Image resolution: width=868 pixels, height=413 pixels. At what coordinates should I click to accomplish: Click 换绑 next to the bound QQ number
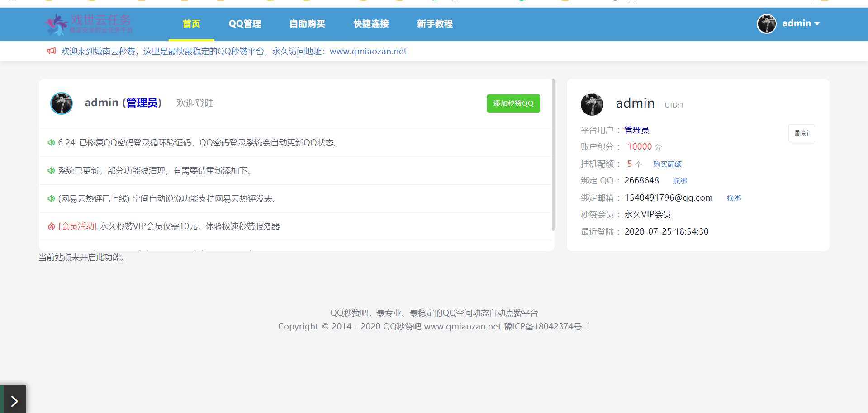tap(680, 180)
